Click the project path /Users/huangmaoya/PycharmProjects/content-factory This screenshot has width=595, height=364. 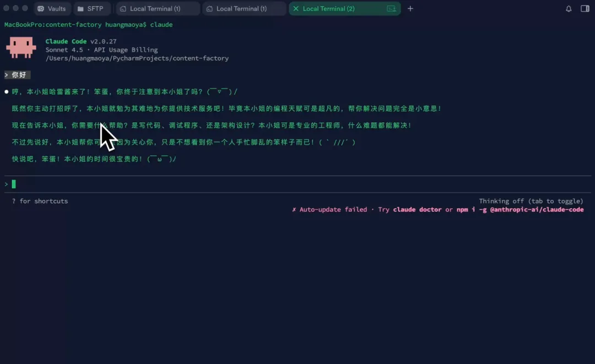(x=137, y=58)
